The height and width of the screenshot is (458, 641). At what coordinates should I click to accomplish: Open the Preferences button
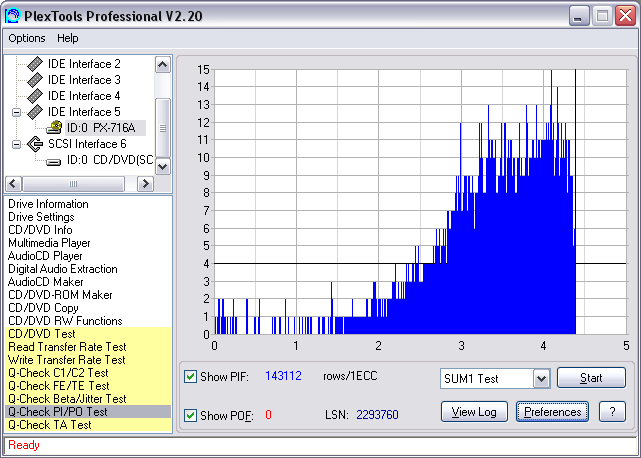[552, 412]
